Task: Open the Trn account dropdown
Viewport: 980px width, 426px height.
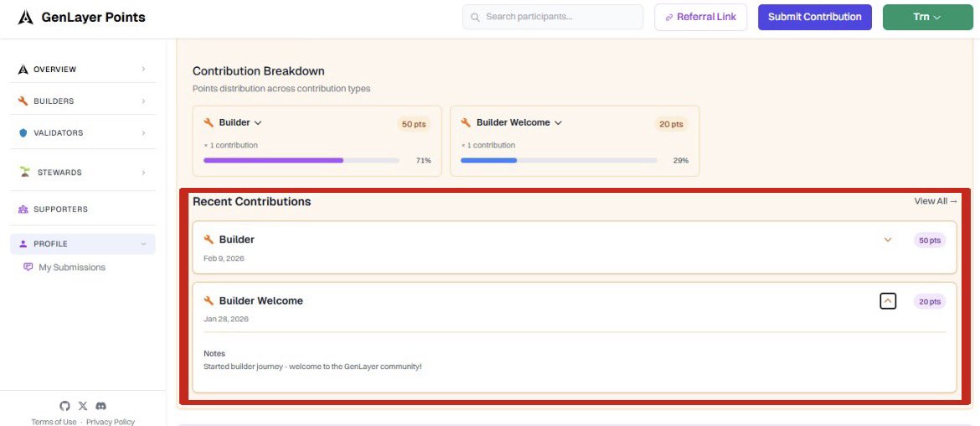Action: tap(927, 18)
